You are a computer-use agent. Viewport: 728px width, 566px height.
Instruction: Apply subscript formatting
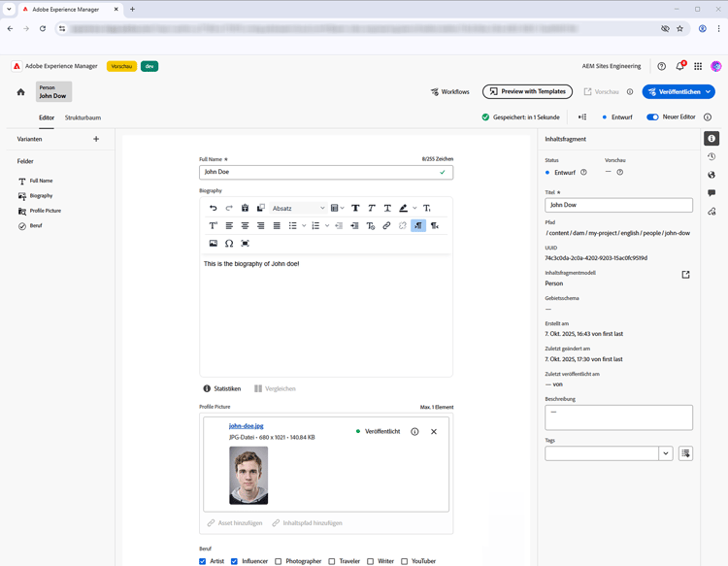click(427, 208)
